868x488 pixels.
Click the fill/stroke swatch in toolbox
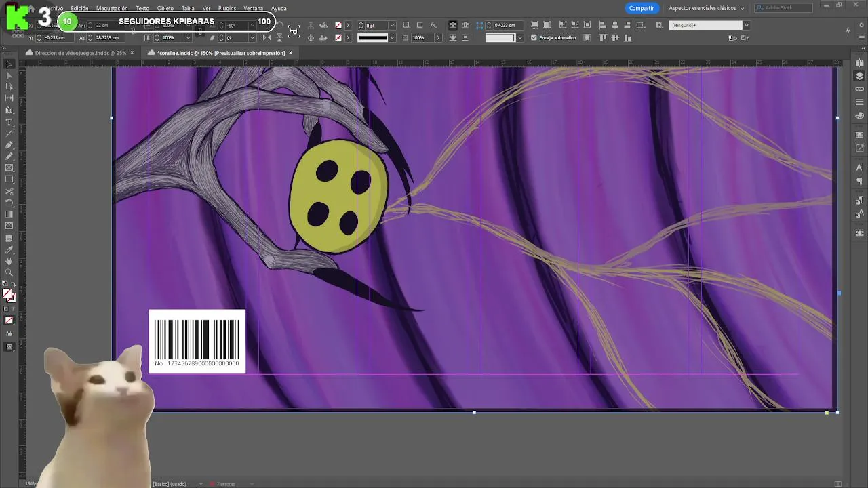[8, 295]
